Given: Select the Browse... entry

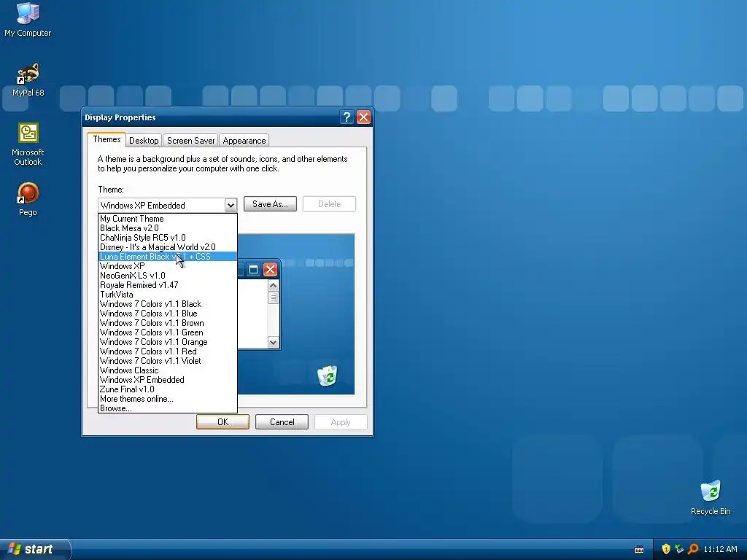Looking at the screenshot, I should click(x=168, y=408).
